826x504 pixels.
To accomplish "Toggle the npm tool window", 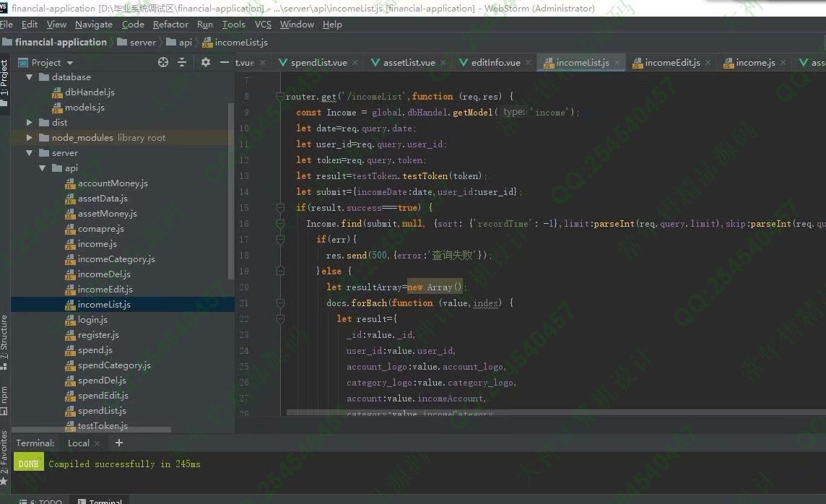I will [4, 400].
